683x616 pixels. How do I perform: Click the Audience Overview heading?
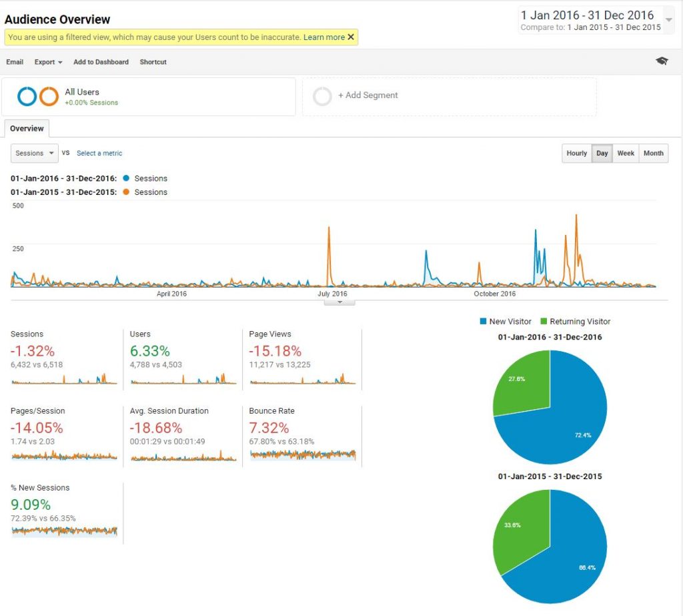pyautogui.click(x=57, y=19)
